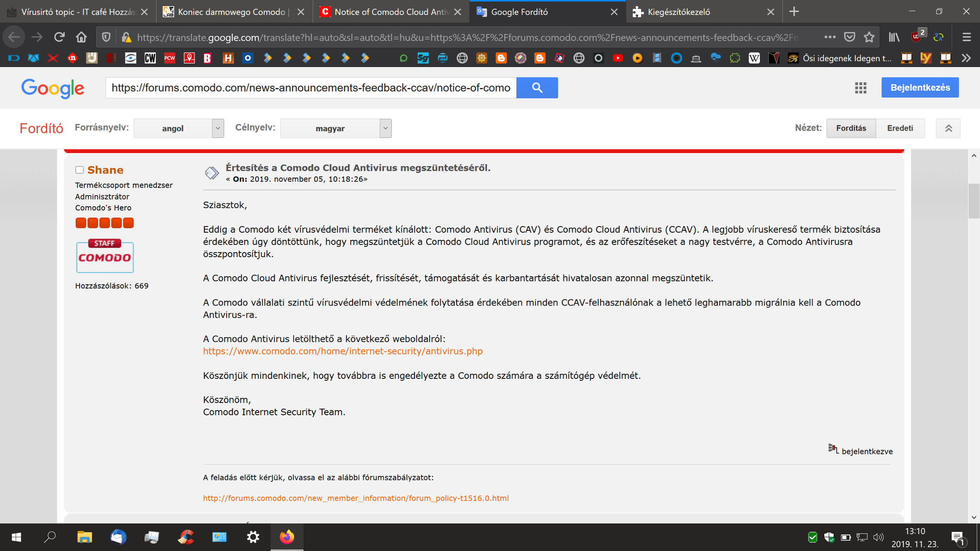The image size is (980, 551).
Task: Open the PCW bookmark icon
Action: [169, 58]
